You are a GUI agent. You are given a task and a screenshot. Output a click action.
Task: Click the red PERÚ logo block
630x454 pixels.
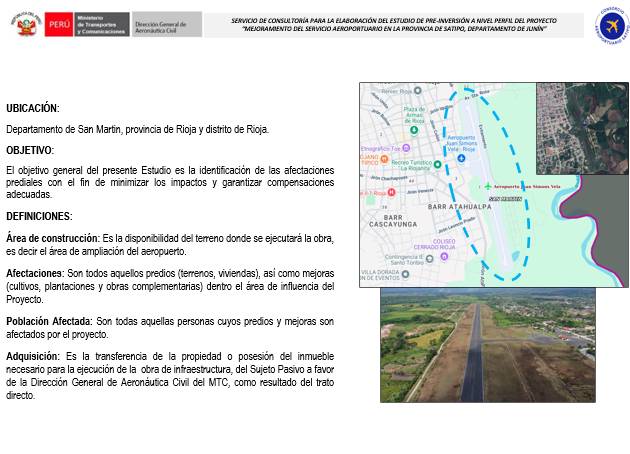coord(59,24)
